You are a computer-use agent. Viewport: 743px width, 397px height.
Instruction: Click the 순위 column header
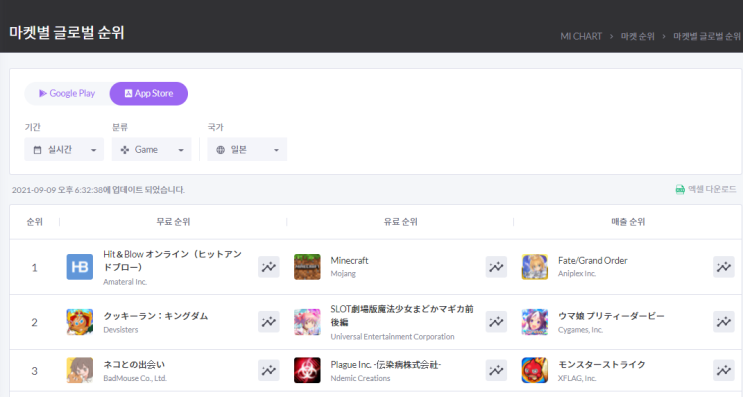click(x=35, y=222)
